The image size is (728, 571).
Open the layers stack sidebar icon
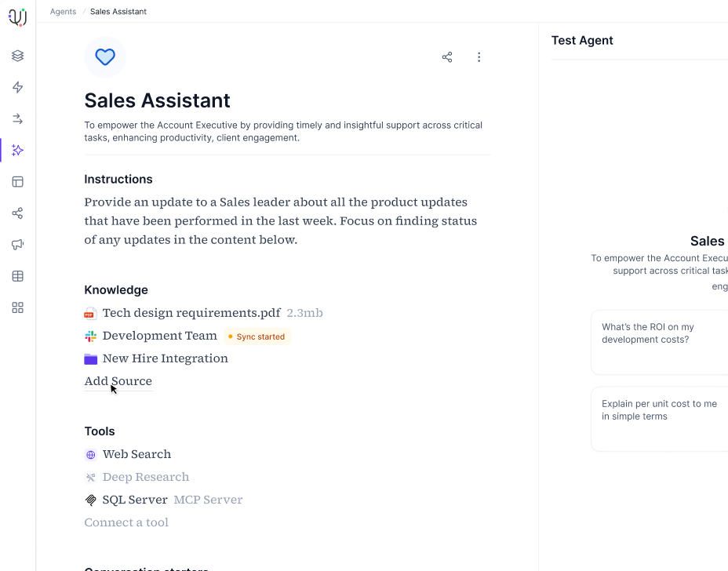point(17,56)
